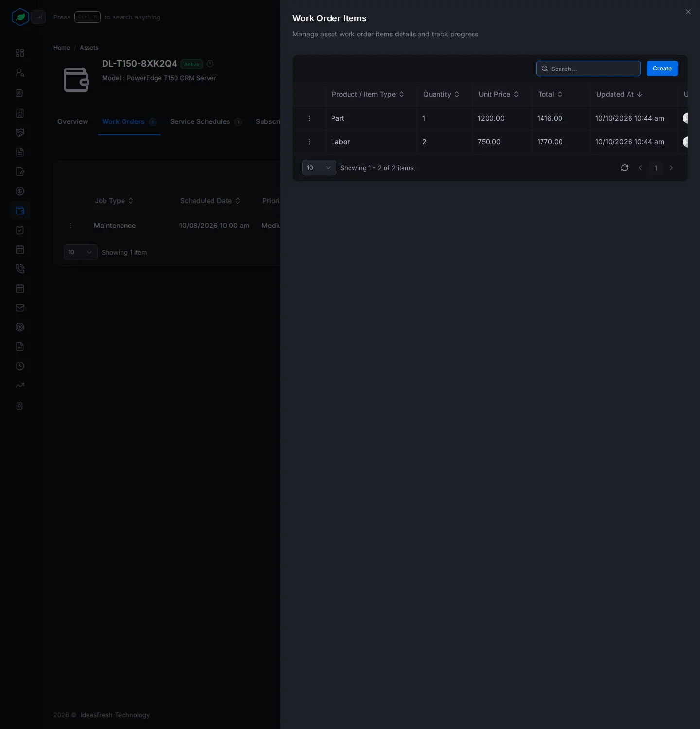Open row actions for the Maintenance work order
This screenshot has width=700, height=729.
(70, 226)
